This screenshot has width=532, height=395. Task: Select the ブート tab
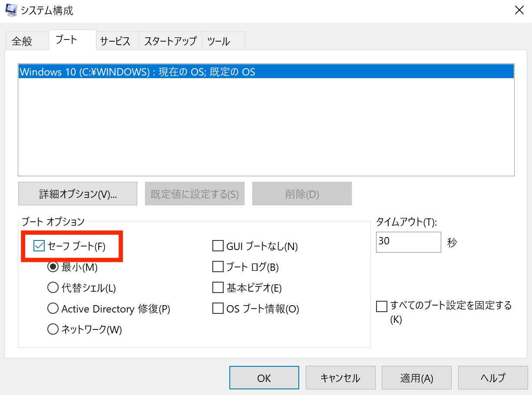(x=72, y=40)
